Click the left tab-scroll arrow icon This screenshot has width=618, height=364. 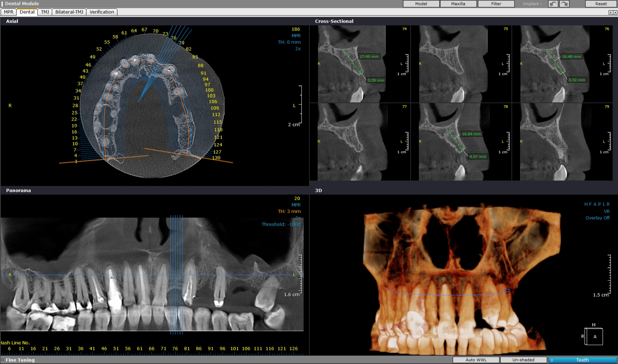pos(610,12)
